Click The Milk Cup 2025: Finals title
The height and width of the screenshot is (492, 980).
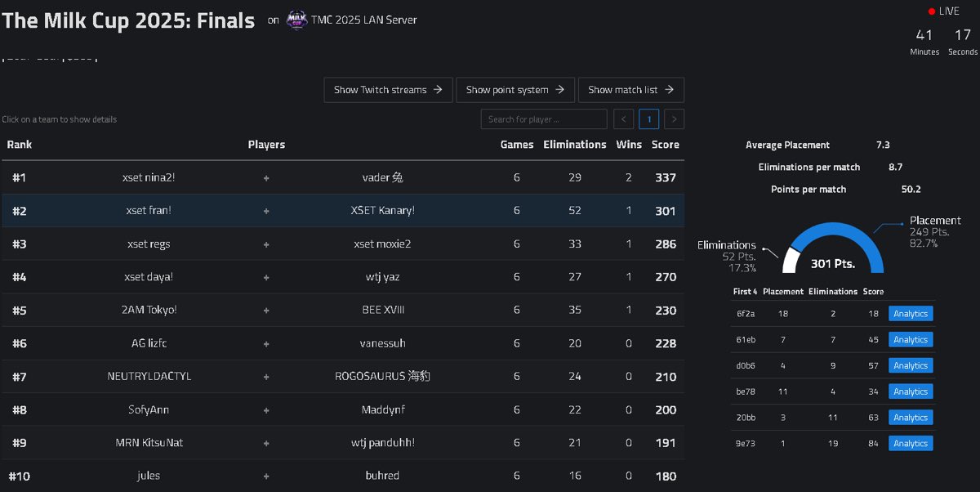pos(128,20)
